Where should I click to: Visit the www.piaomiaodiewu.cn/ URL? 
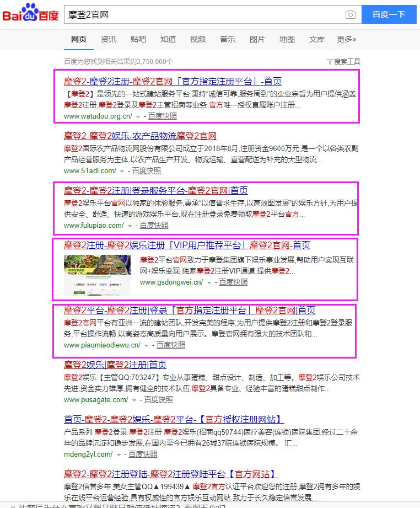[x=102, y=345]
